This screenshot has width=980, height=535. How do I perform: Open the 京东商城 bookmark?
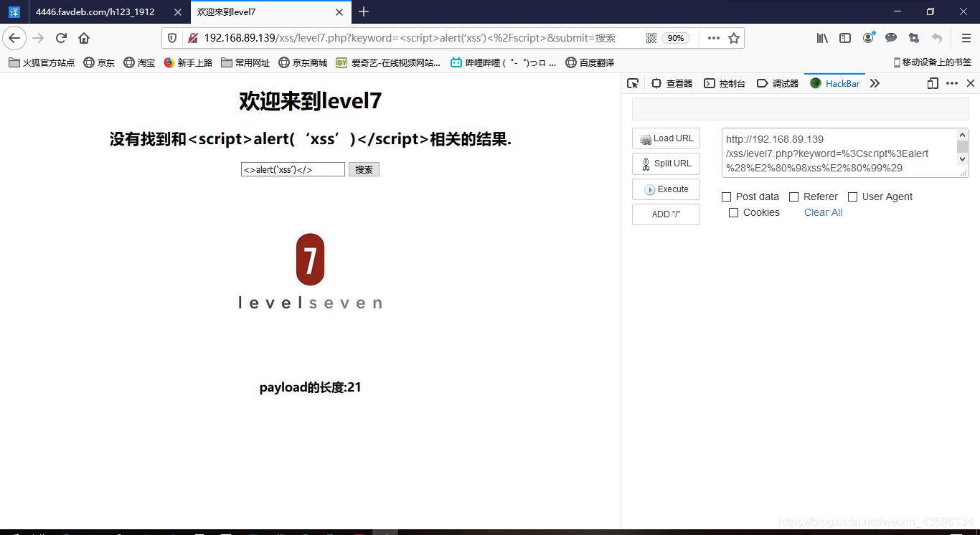(x=306, y=62)
